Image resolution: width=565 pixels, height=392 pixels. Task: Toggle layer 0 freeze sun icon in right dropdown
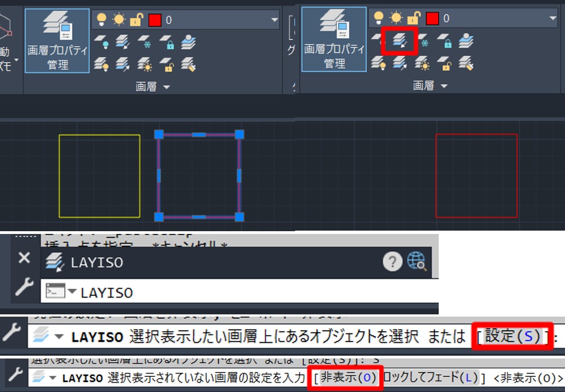point(396,19)
